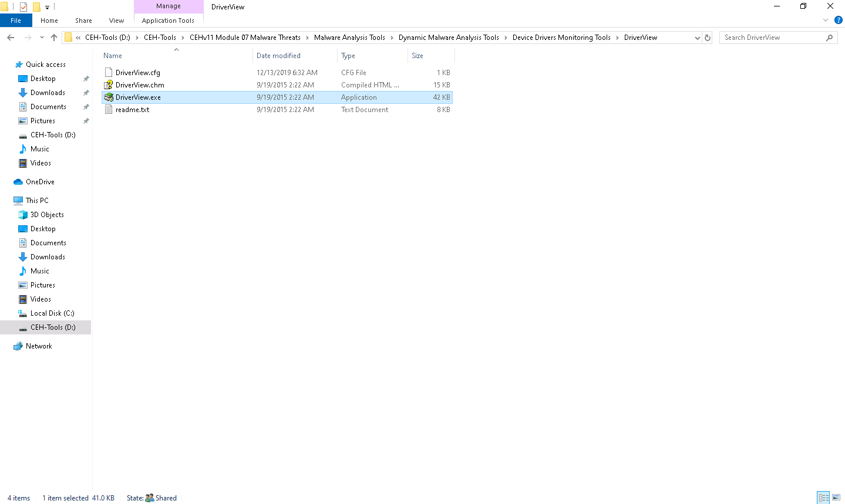The width and height of the screenshot is (845, 504).
Task: Click the Back navigation arrow
Action: pos(11,38)
